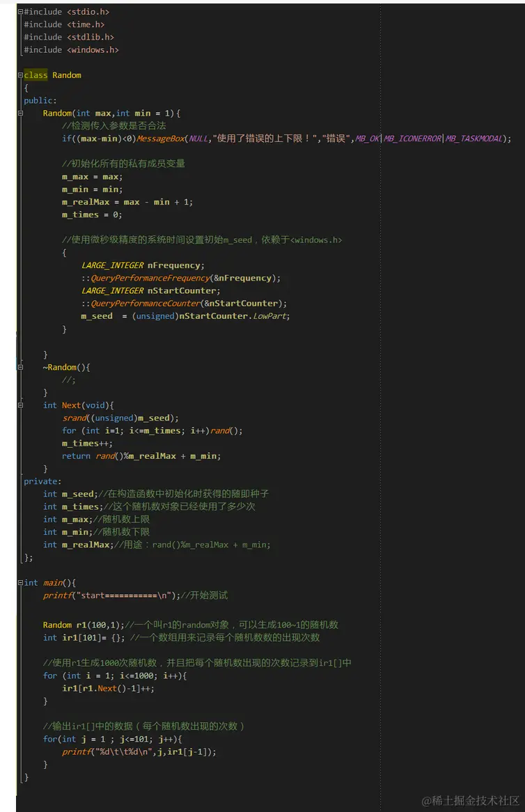The image size is (525, 812).
Task: Collapse the Random(int max,int min = 1) constructor fold
Action: pos(21,113)
